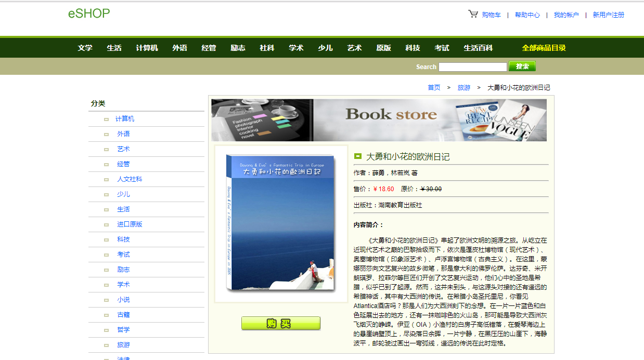Open the 计算机 navigation menu item
The image size is (644, 360).
click(x=147, y=48)
